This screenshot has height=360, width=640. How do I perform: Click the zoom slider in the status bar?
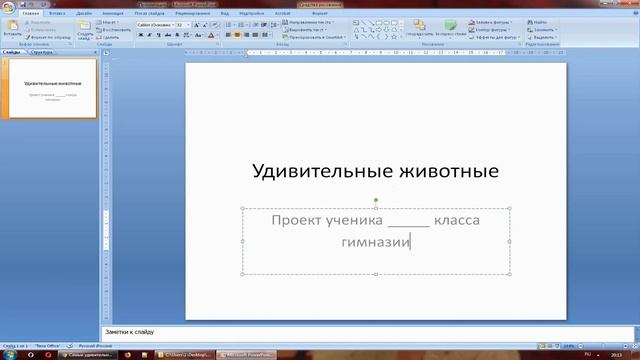tap(604, 346)
